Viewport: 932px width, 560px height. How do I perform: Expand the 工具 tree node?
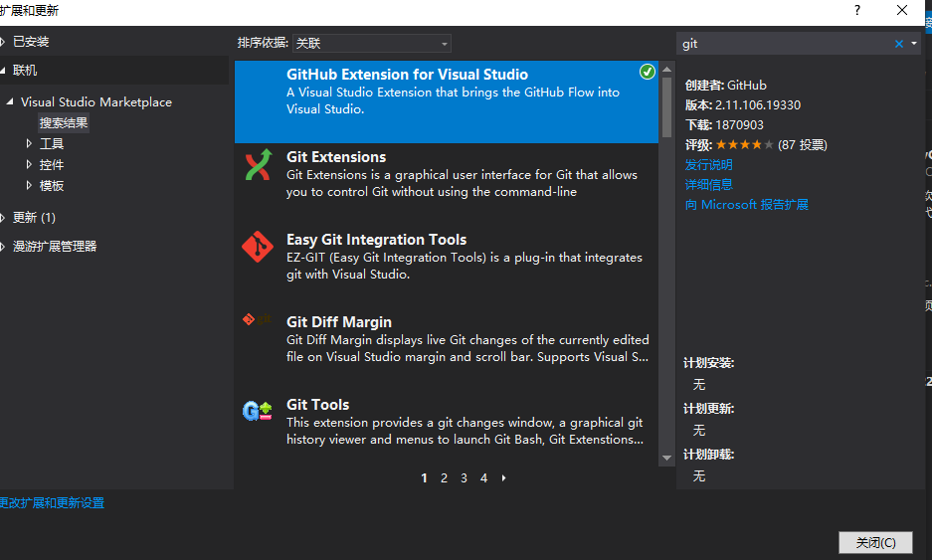click(x=29, y=143)
